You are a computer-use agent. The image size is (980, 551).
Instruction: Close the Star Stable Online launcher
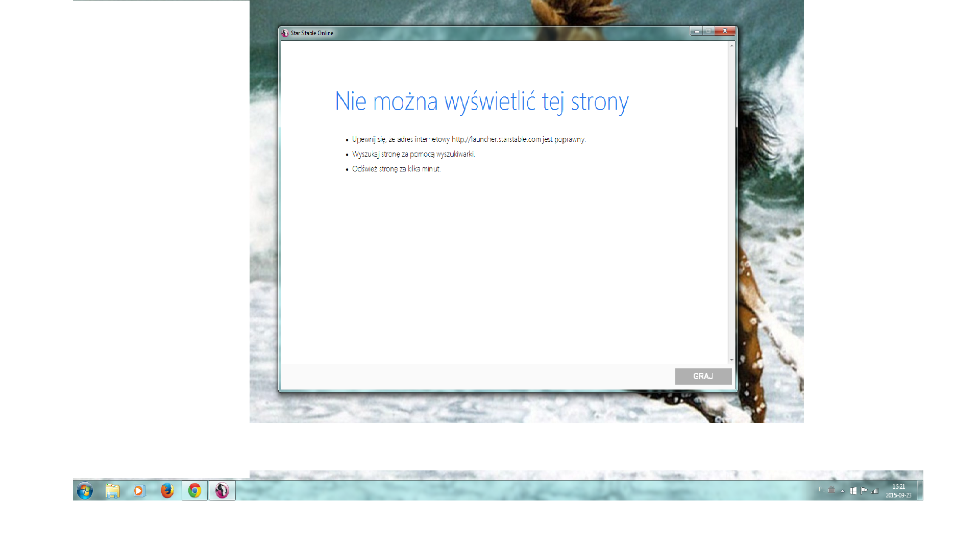click(x=725, y=31)
